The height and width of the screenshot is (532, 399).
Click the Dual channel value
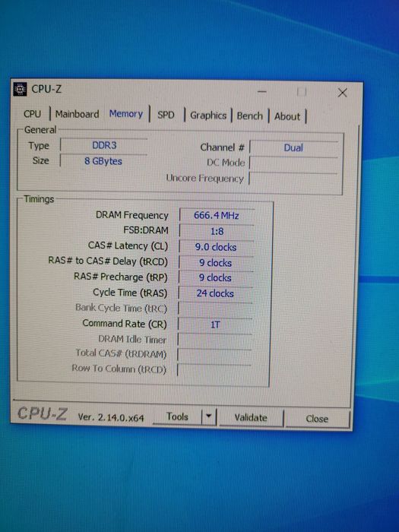pyautogui.click(x=294, y=148)
